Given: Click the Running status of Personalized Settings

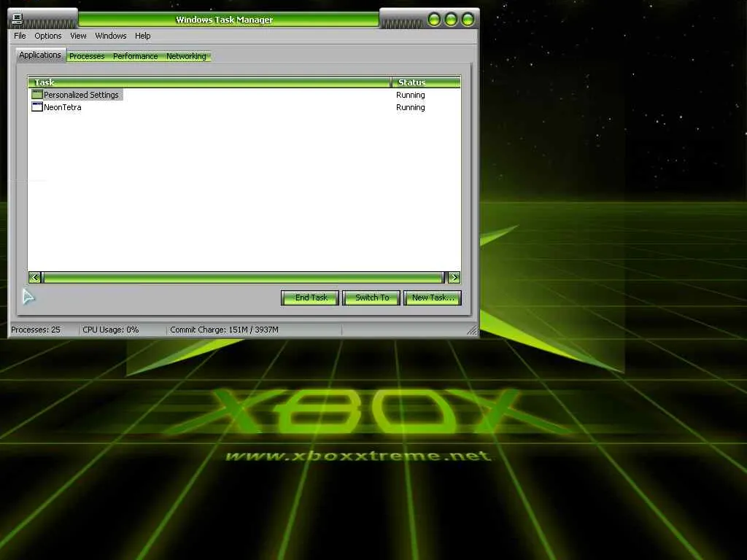Looking at the screenshot, I should pyautogui.click(x=410, y=95).
